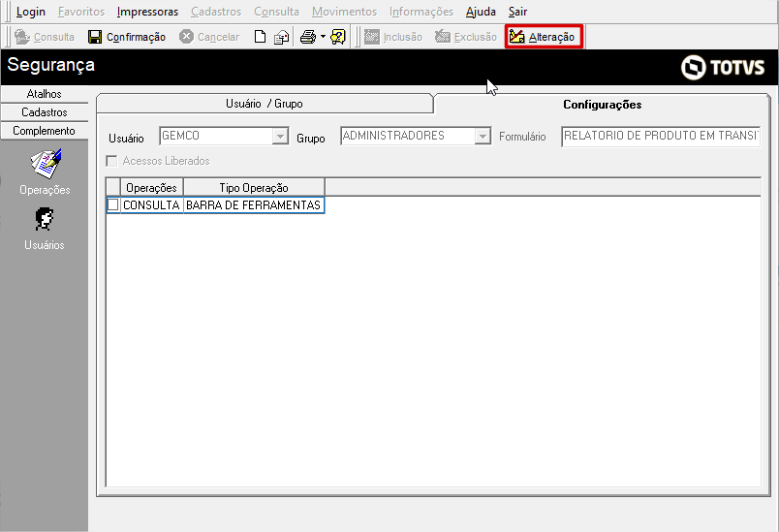Screen dimensions: 779x532
Task: Click the Exclusão toolbar label
Action: coord(475,37)
